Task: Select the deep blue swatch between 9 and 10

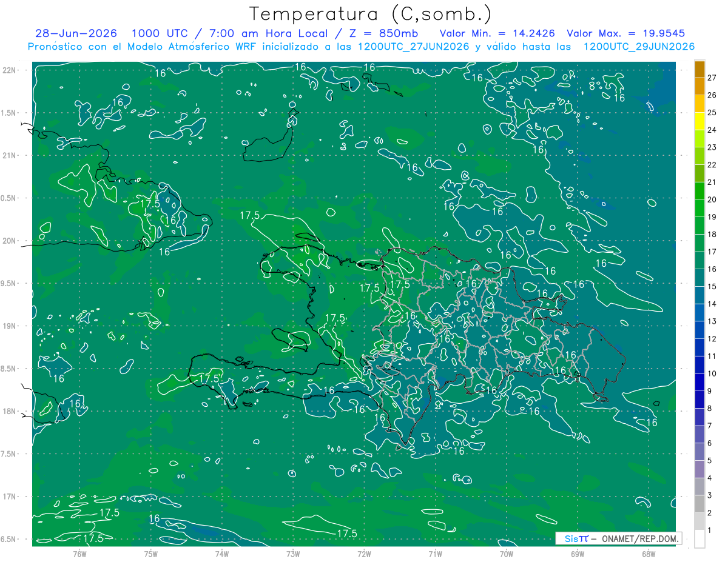Action: point(699,382)
